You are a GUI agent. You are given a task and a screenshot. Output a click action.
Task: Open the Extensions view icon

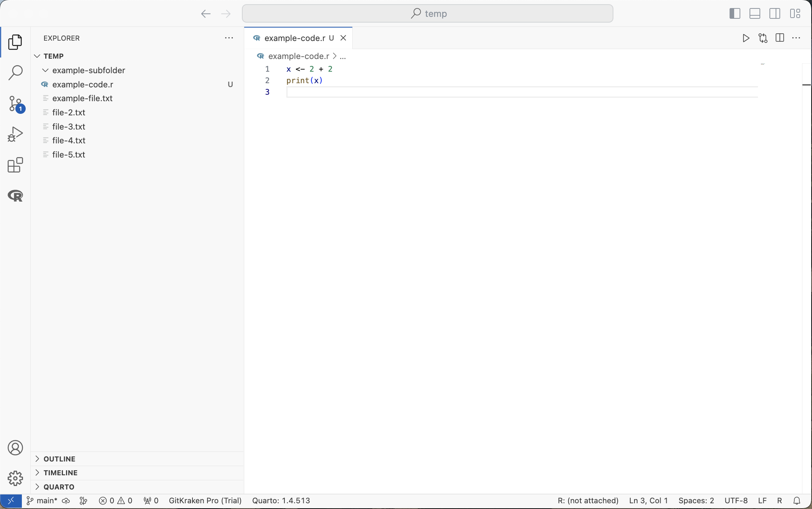pyautogui.click(x=15, y=165)
